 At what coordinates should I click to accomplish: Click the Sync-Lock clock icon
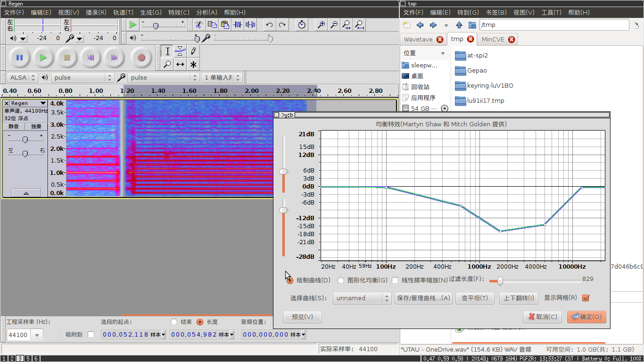pos(302,25)
